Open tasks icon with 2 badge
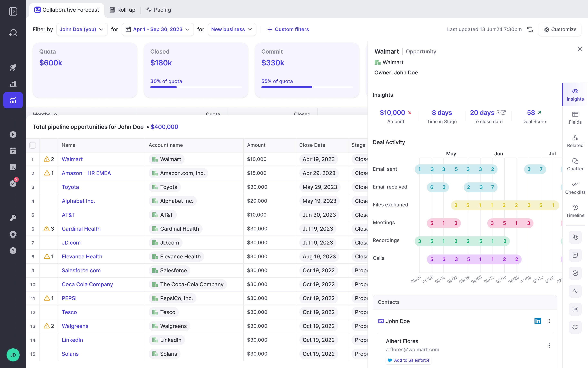 tap(13, 183)
